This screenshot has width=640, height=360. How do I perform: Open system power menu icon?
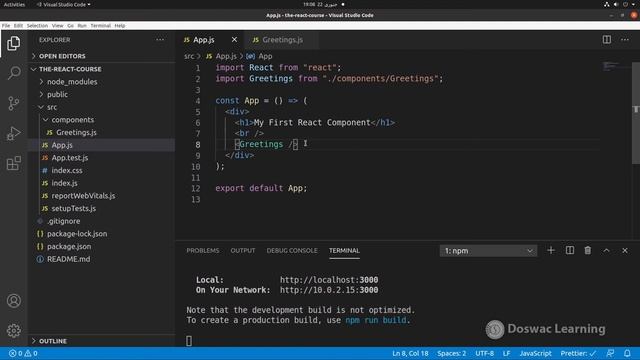pos(625,4)
